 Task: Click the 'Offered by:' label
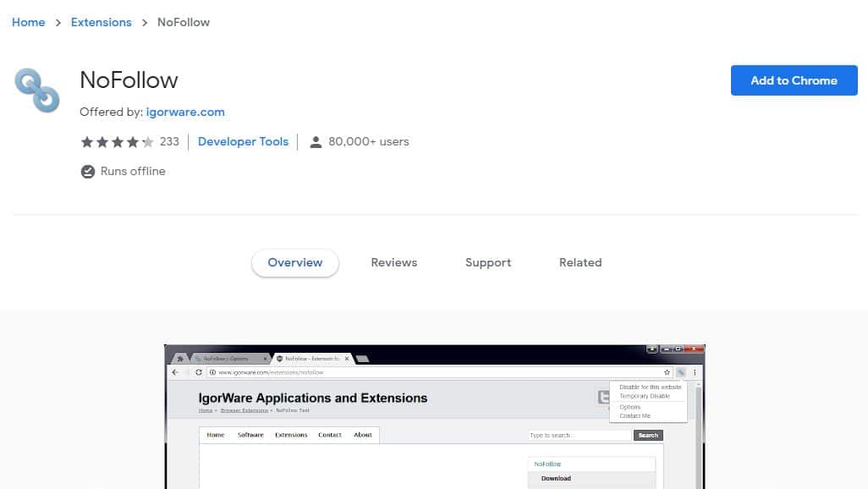point(112,112)
